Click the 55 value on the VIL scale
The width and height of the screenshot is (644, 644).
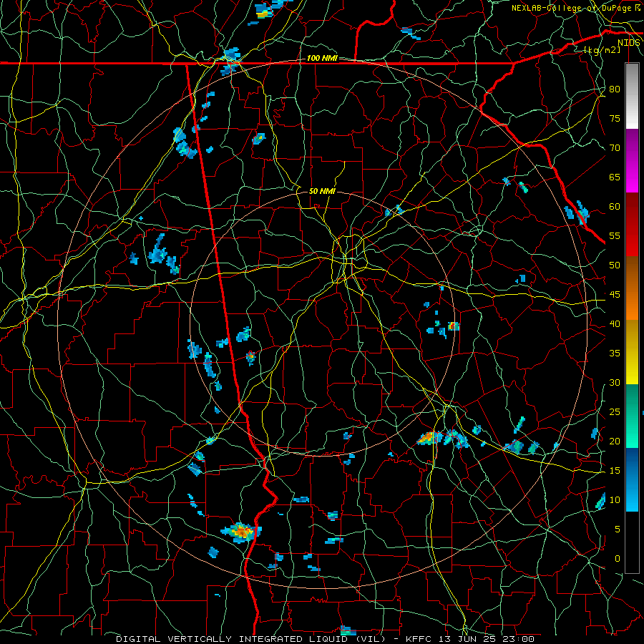[615, 235]
